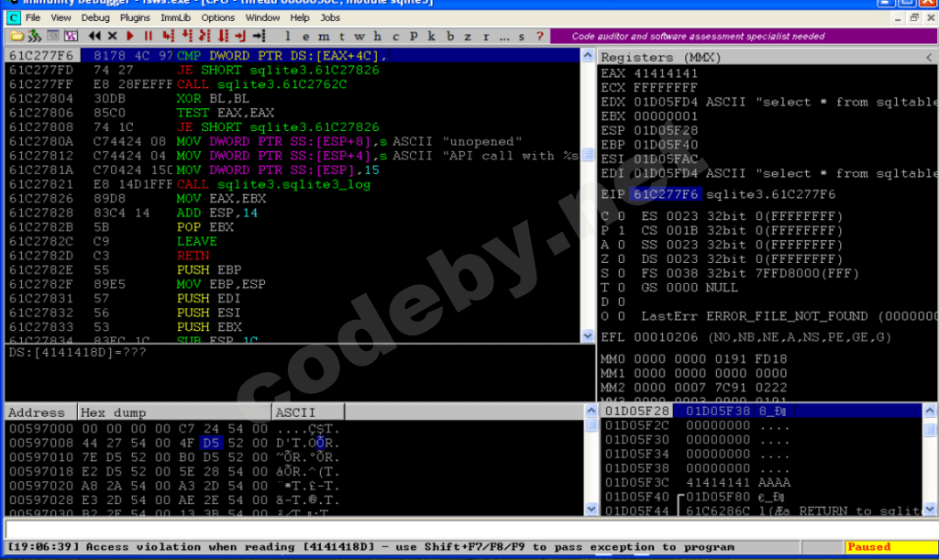Open Call stack with 'k' button

click(431, 37)
